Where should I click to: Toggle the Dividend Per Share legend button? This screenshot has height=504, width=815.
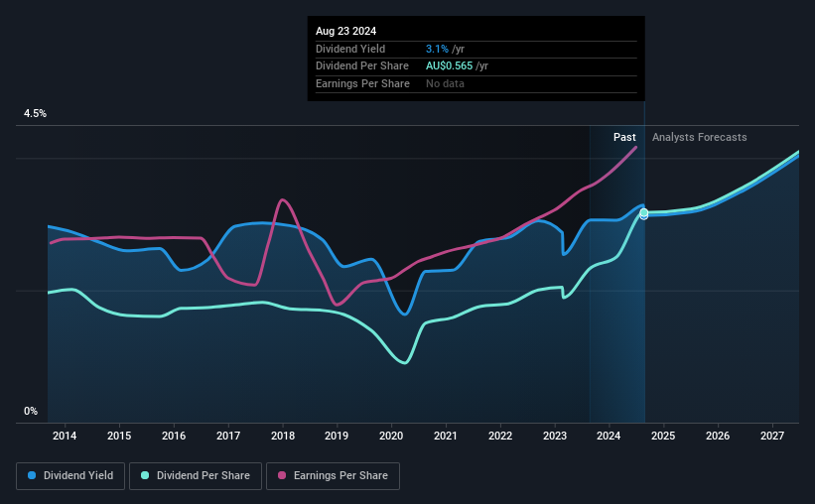click(x=196, y=476)
